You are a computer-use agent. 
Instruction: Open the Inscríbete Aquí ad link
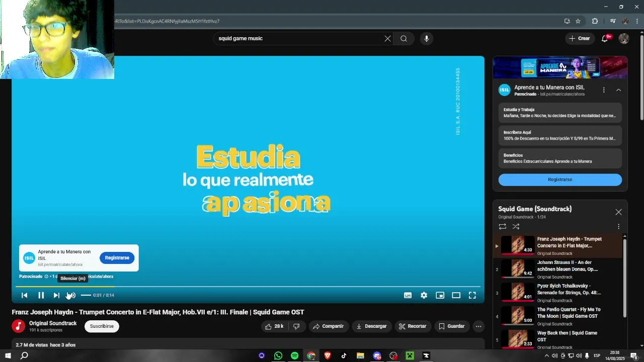pos(560,135)
